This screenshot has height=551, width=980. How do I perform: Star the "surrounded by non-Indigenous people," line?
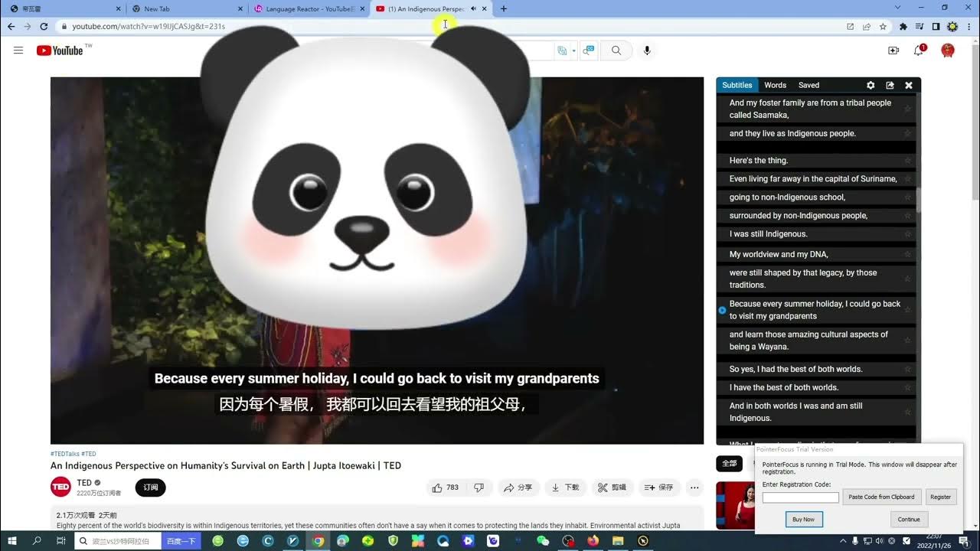click(907, 216)
